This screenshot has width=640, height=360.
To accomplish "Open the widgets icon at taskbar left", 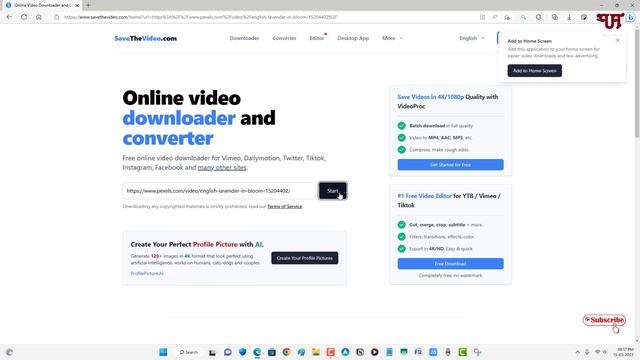I will coord(9,352).
